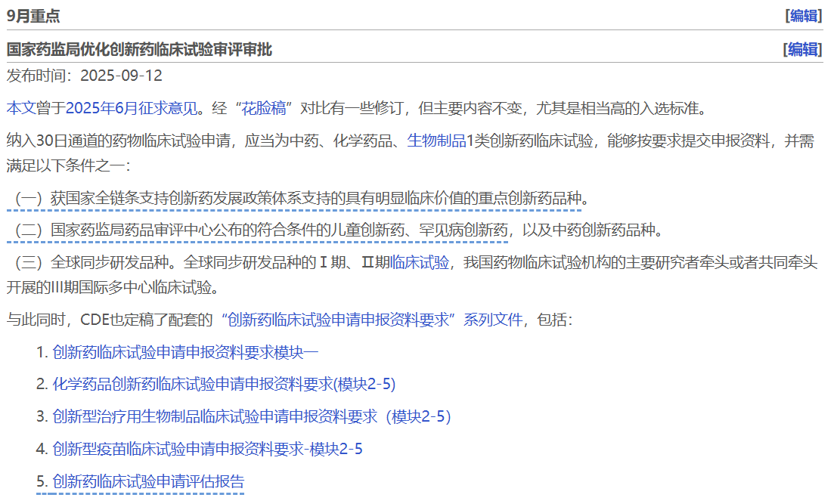Open 创新型疫苗临床试验申请申报资料要求 link
This screenshot has height=504, width=834.
click(207, 450)
